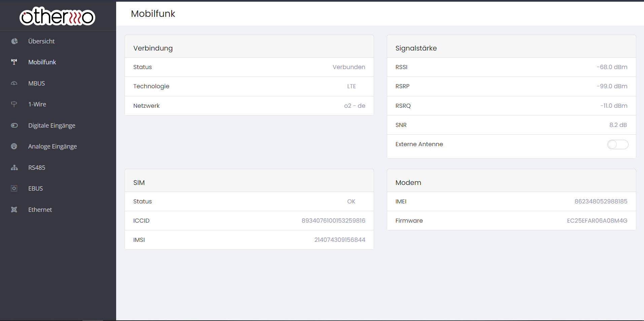Open the Übersicht menu item

point(58,41)
